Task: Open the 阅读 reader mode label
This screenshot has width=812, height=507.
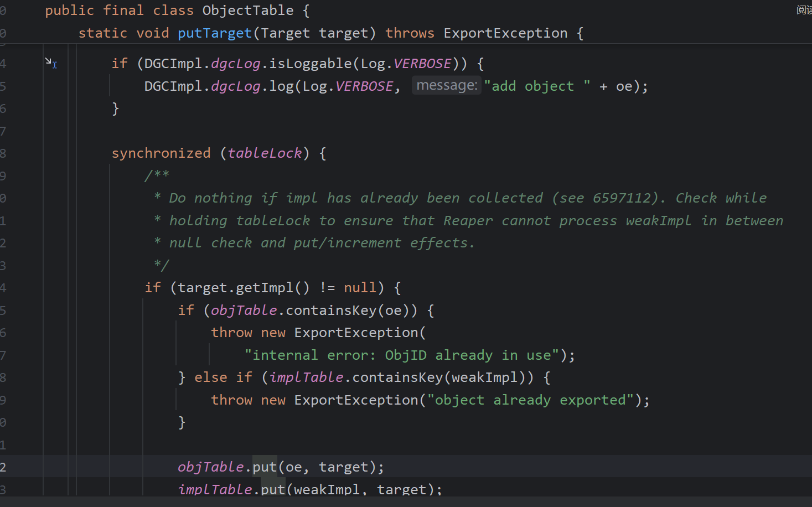Action: (804, 10)
